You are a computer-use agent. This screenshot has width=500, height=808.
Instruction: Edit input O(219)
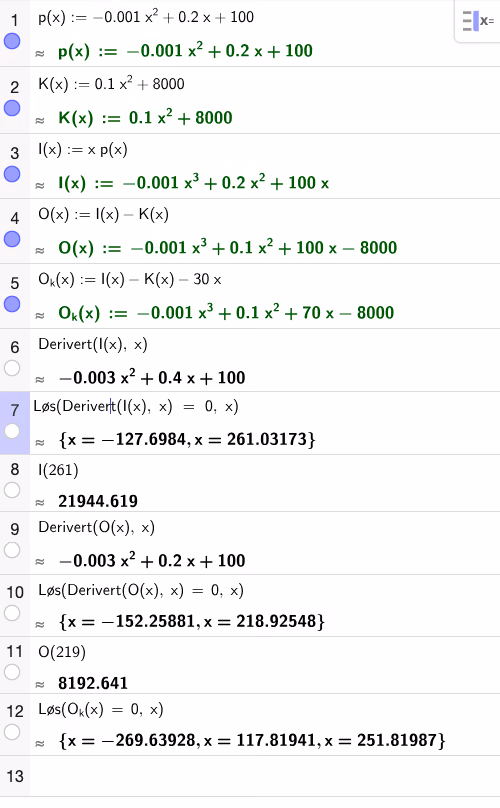pyautogui.click(x=62, y=652)
